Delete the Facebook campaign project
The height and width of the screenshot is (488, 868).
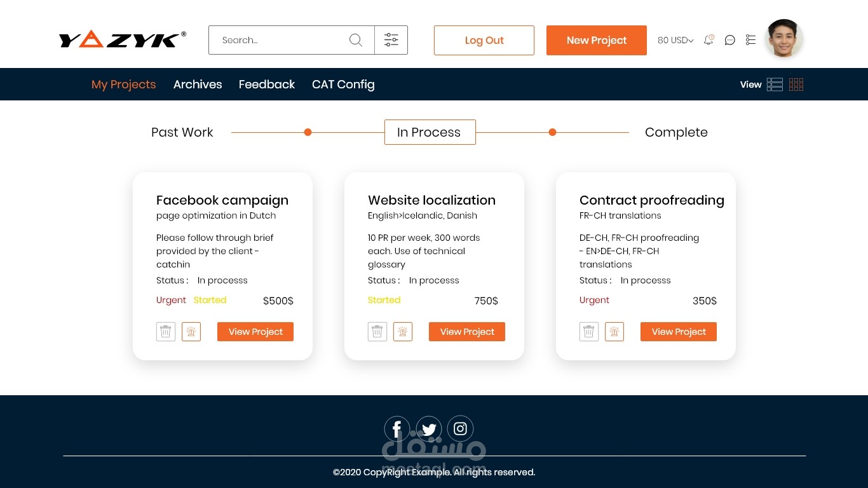[166, 332]
